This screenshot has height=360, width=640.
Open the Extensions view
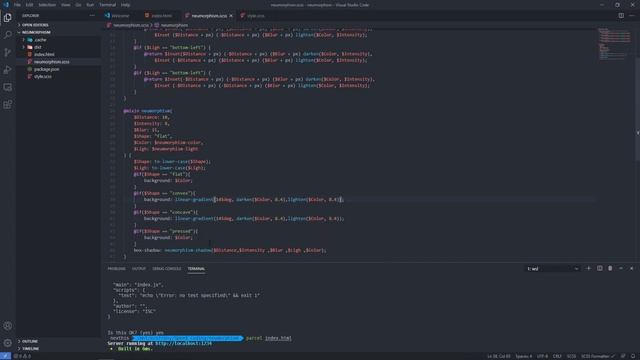point(7,104)
